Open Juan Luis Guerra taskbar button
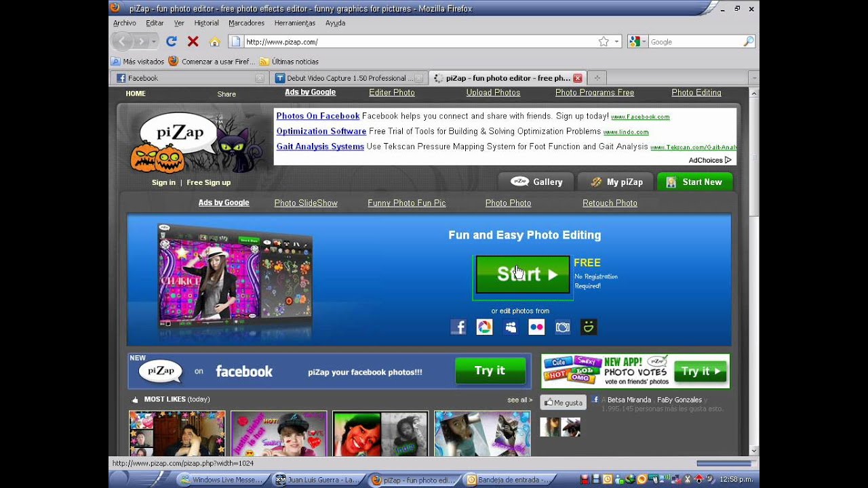 [317, 480]
